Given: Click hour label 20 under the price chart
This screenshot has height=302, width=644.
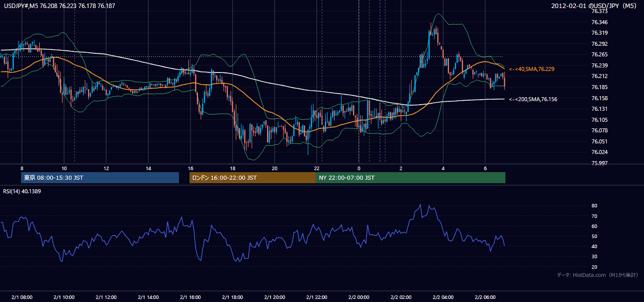Looking at the screenshot, I should click(275, 168).
